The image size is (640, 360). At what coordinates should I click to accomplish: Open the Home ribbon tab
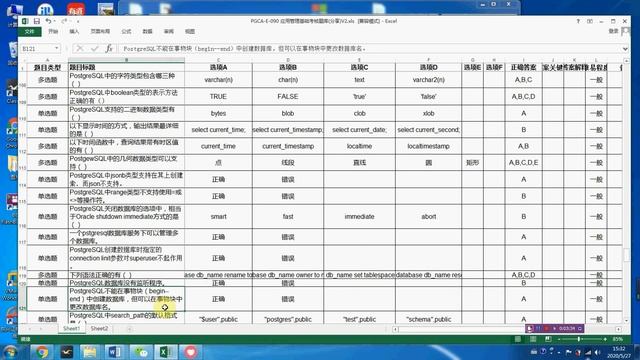tap(53, 31)
